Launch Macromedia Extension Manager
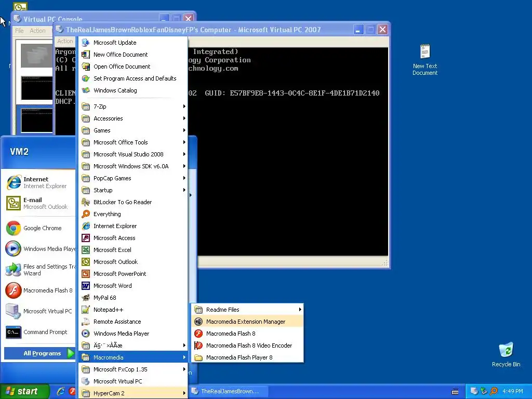This screenshot has height=399, width=532. [x=247, y=321]
